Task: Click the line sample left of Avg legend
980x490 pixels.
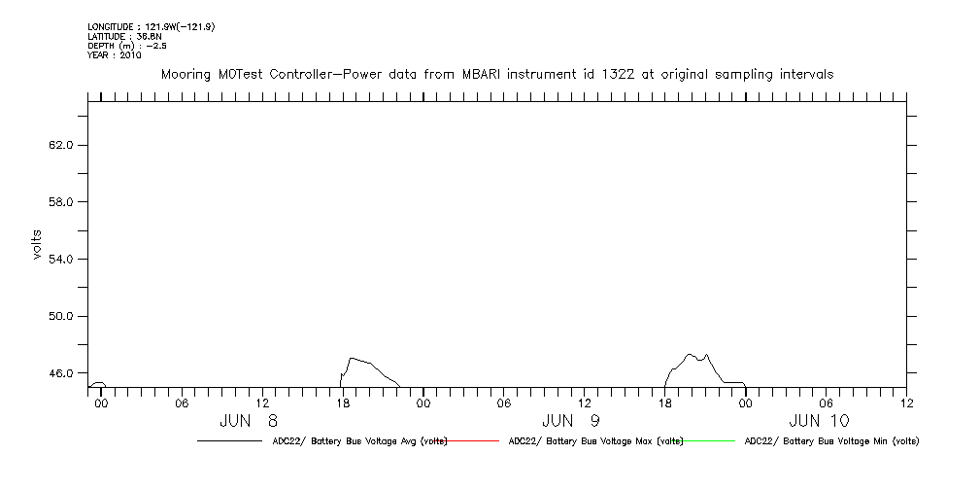Action: pos(229,441)
